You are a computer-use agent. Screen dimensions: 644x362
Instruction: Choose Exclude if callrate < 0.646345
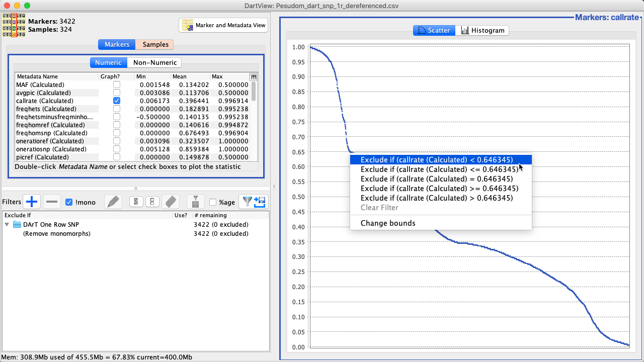coord(441,160)
